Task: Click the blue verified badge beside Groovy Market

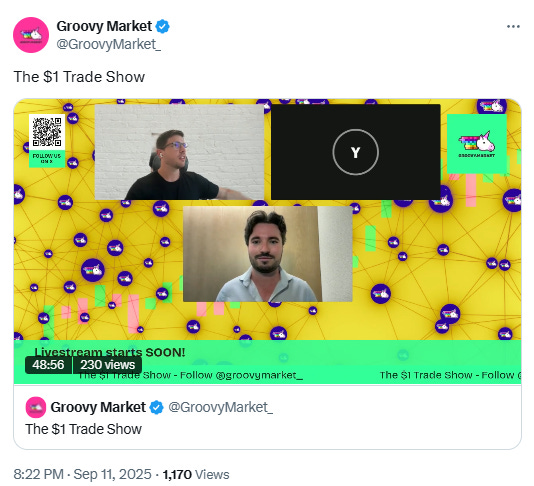Action: tap(162, 27)
